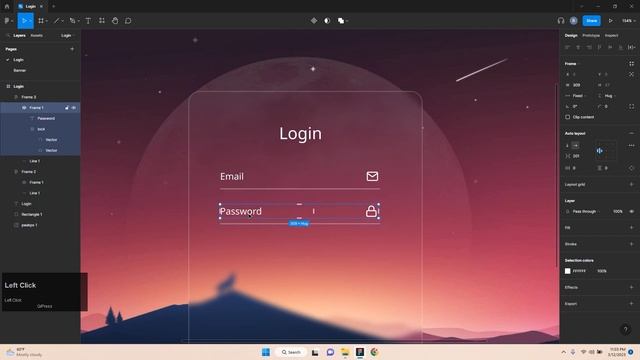The width and height of the screenshot is (640, 360).
Task: Click the headphones audio icon
Action: point(561,20)
